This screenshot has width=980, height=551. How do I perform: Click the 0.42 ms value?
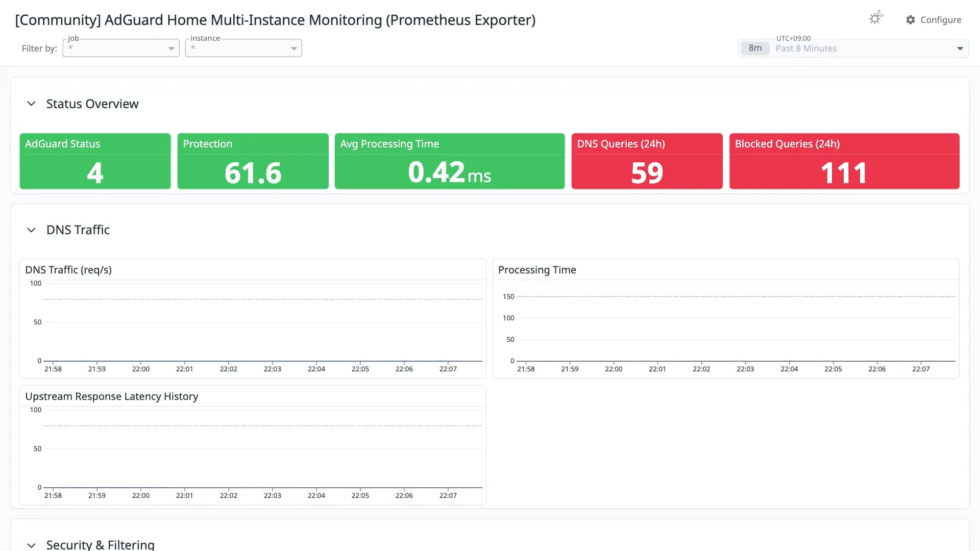pos(450,172)
